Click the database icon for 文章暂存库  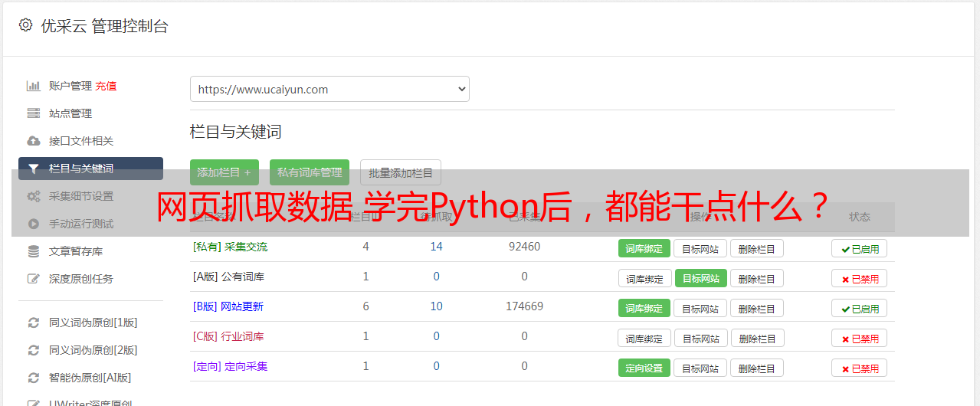[x=33, y=251]
